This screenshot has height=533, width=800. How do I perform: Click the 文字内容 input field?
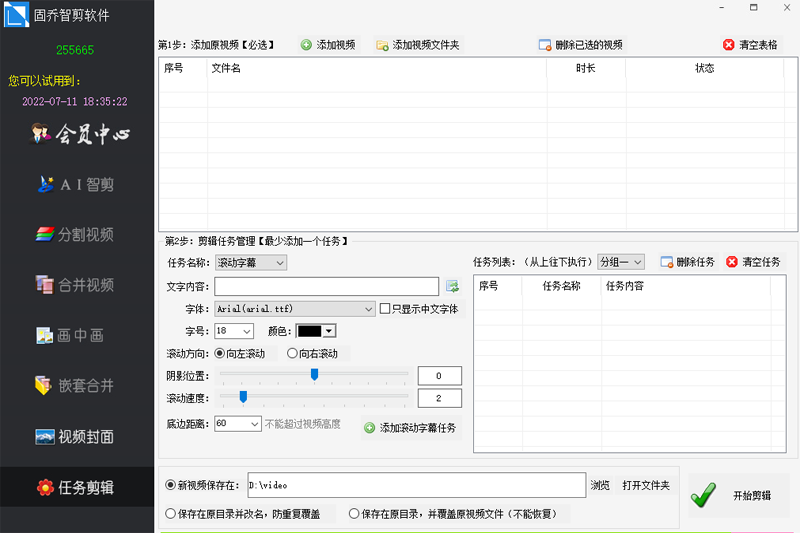coord(327,287)
